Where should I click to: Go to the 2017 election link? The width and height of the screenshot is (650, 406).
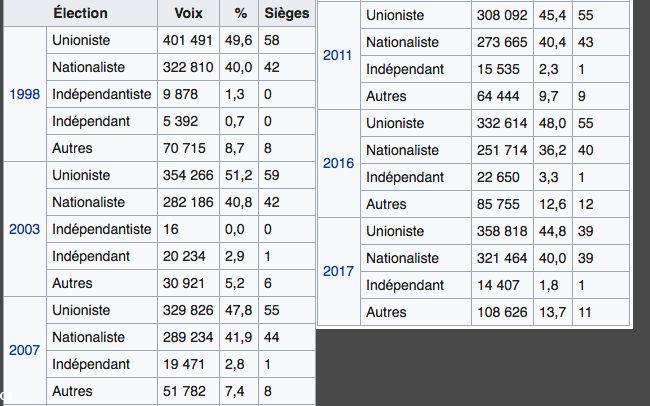(338, 271)
